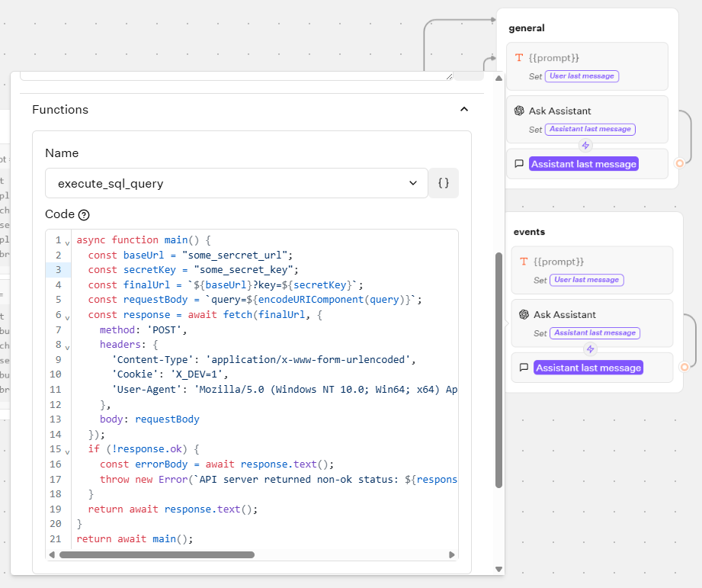The height and width of the screenshot is (588, 702).
Task: Click the panel vertical scrollbar thumb
Action: (498, 370)
